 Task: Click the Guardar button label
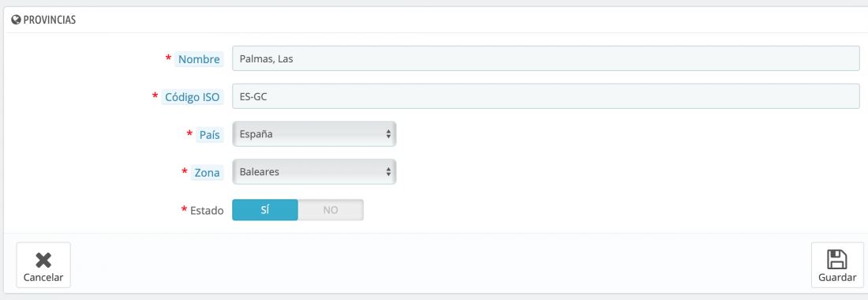[837, 278]
